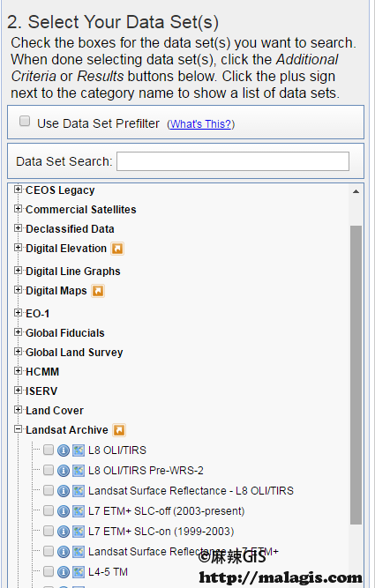Screen dimensions: 375x588
Task: Click coverage map icon for L7 ETM+ SLC-off
Action: click(79, 510)
